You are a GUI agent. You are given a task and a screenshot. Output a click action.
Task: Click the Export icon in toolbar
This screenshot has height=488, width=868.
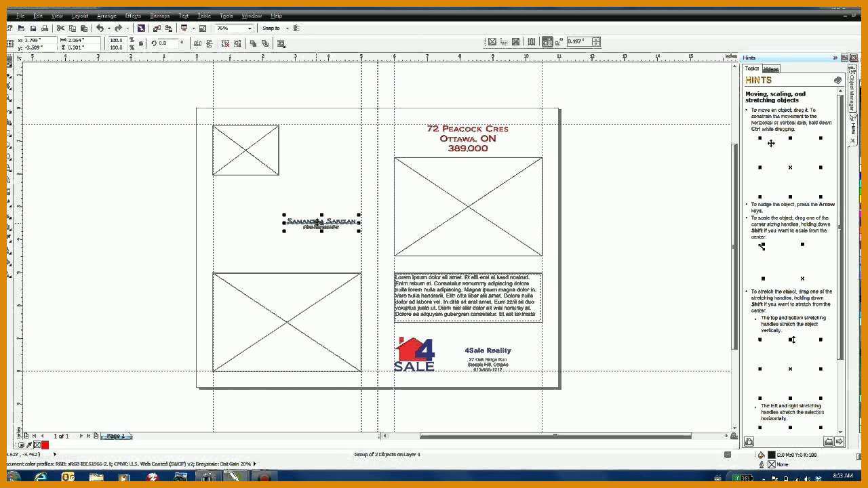click(x=168, y=28)
